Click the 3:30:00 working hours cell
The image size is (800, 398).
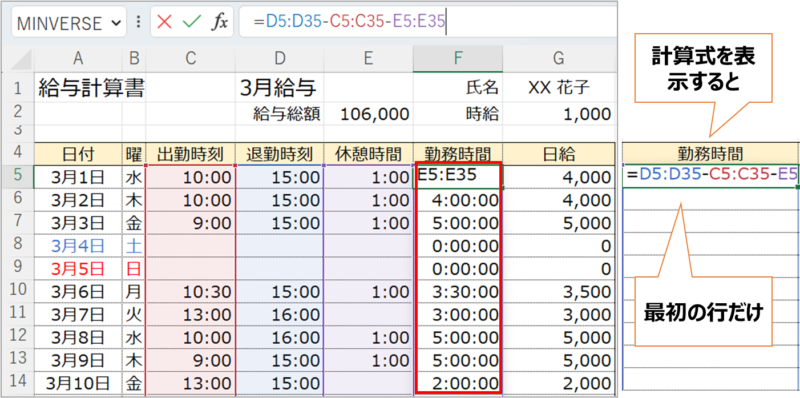(x=458, y=292)
